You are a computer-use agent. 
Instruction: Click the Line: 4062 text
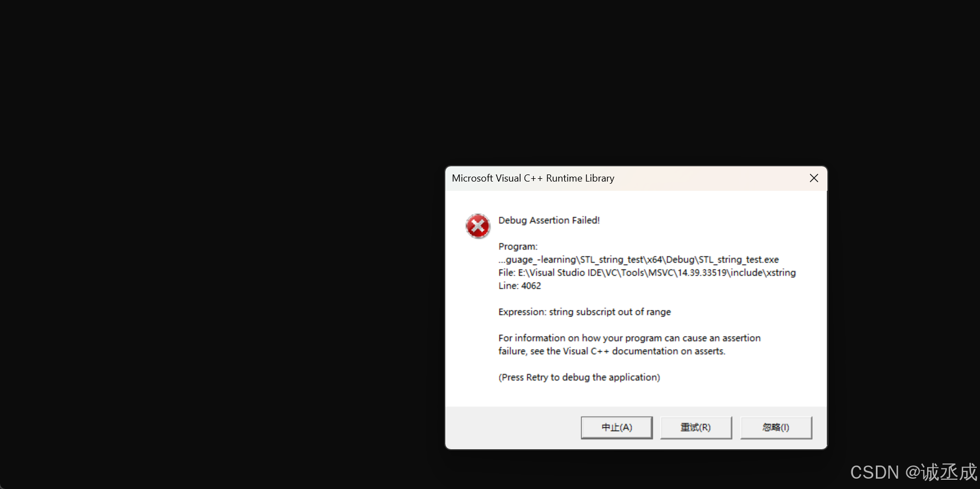coord(519,286)
